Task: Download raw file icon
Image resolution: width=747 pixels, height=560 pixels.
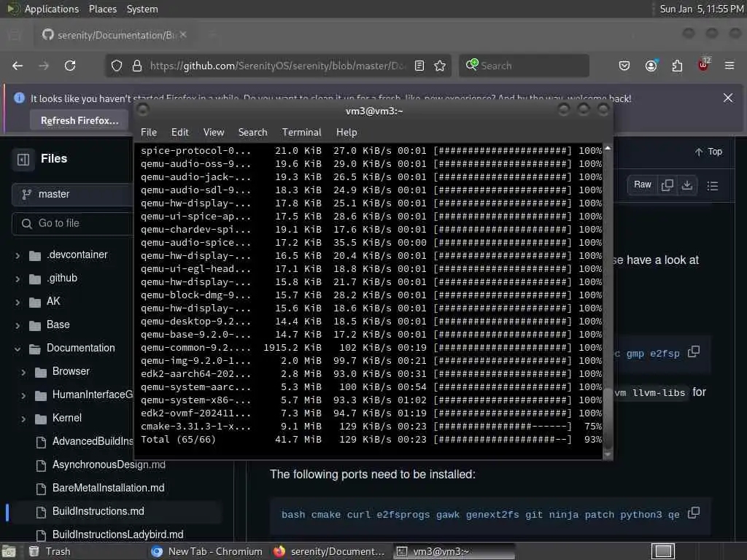Action: click(x=687, y=184)
